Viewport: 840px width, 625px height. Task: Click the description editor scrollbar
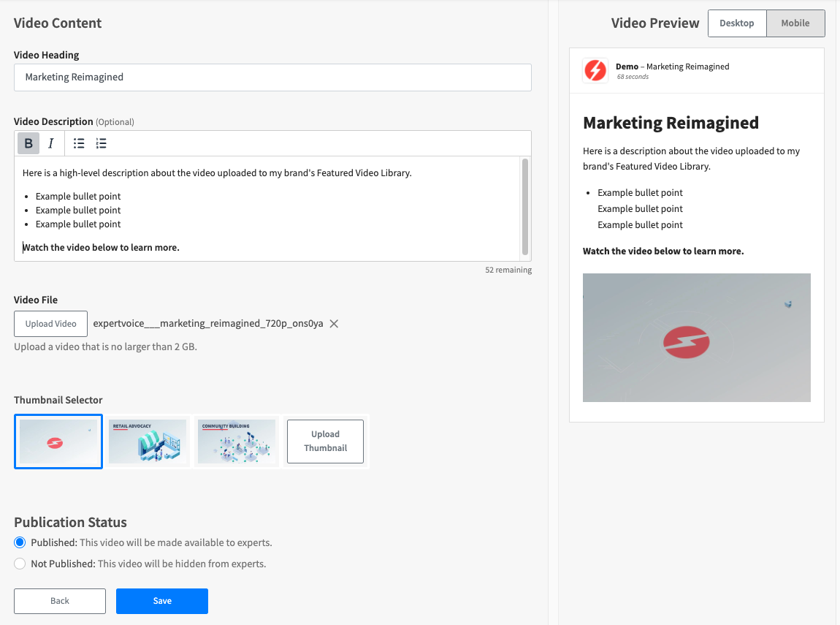[x=525, y=206]
